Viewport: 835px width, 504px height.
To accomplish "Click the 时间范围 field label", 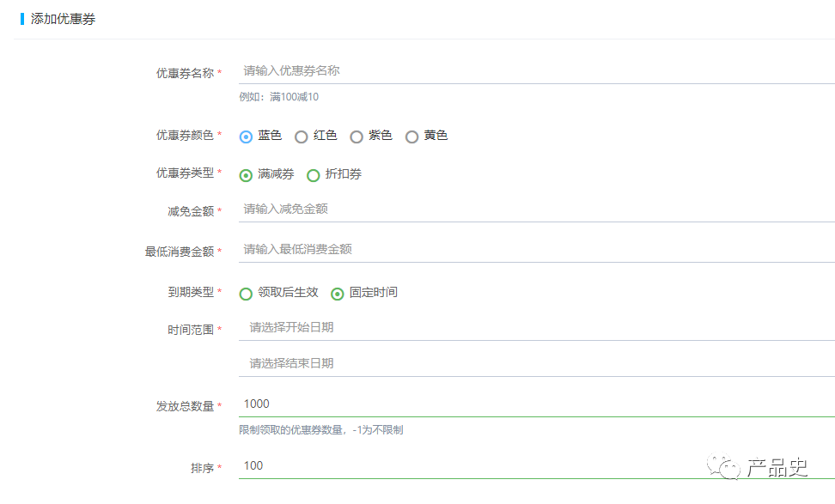I will (x=190, y=330).
